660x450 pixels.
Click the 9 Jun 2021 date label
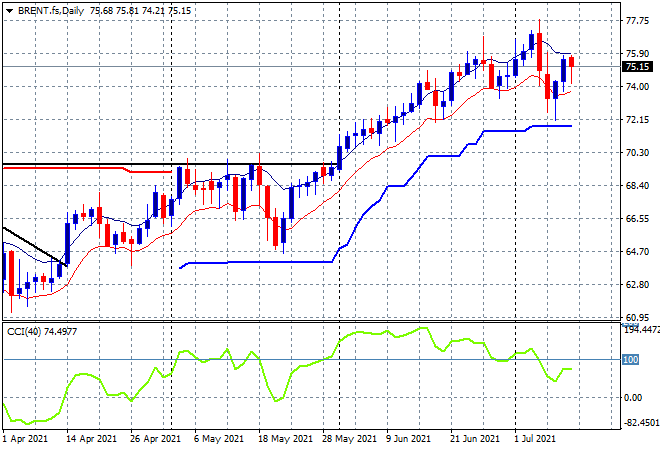[409, 439]
